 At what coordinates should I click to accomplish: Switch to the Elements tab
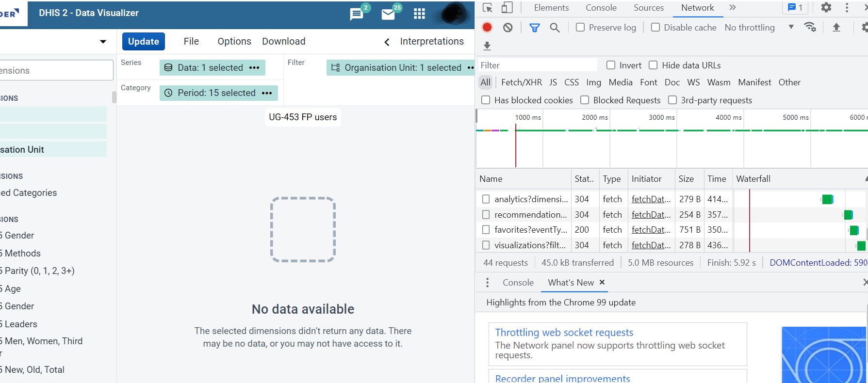point(551,8)
